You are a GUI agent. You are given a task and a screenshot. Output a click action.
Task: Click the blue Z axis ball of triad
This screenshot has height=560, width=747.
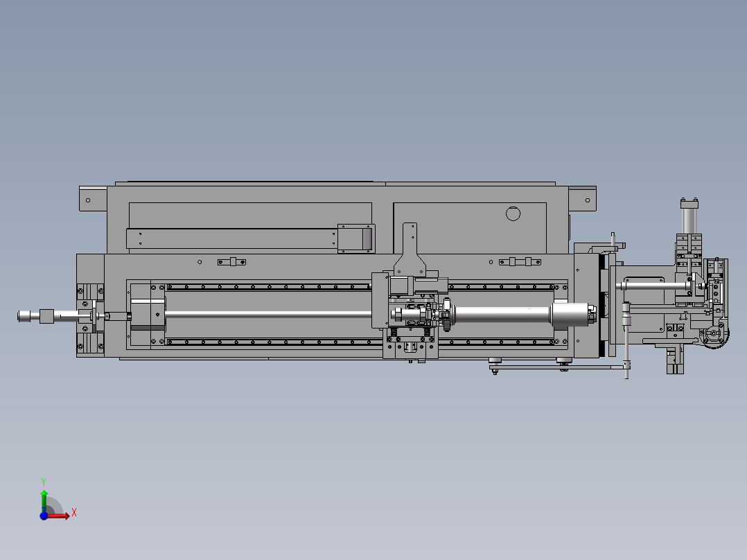pos(44,516)
